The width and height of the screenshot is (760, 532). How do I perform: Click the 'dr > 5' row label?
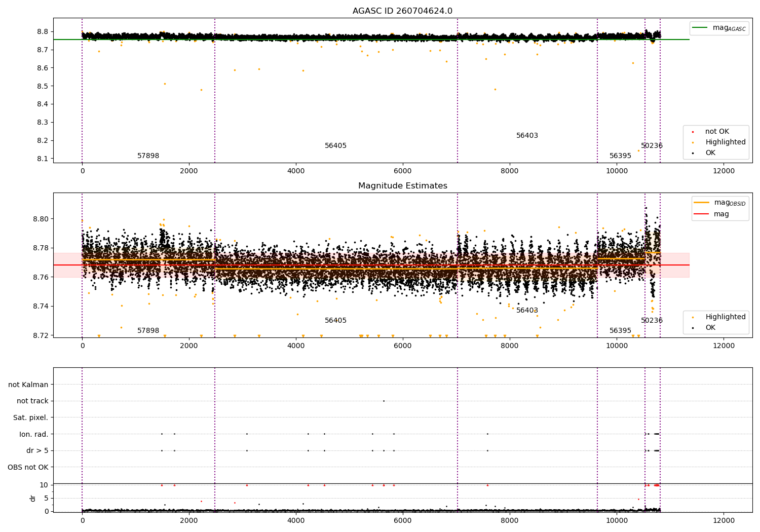coord(37,450)
